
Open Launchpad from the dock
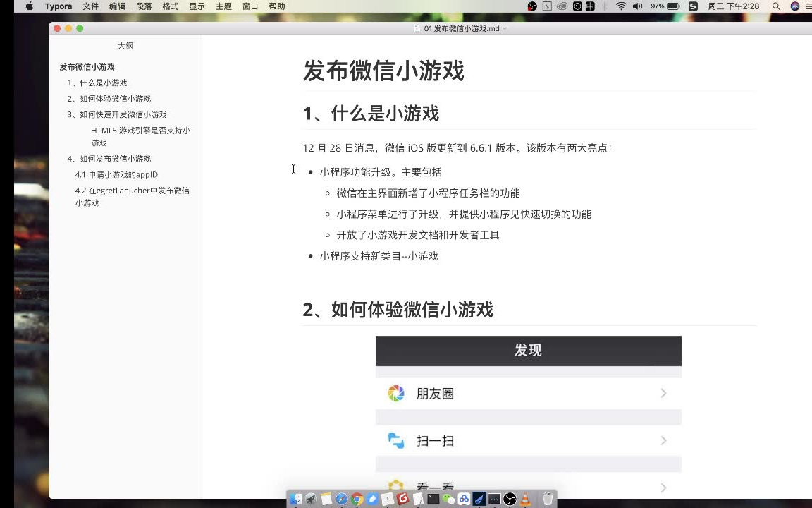point(312,499)
